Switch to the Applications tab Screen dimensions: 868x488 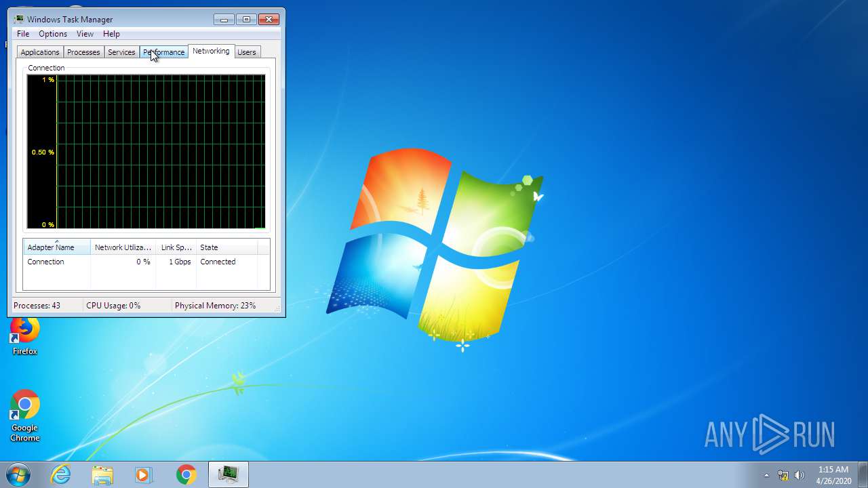coord(40,52)
